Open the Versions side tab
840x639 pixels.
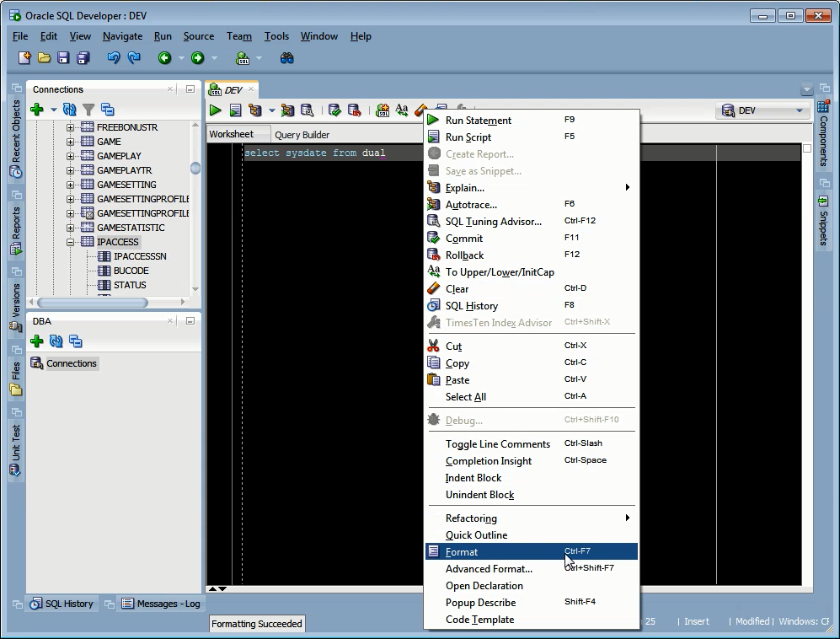16,308
